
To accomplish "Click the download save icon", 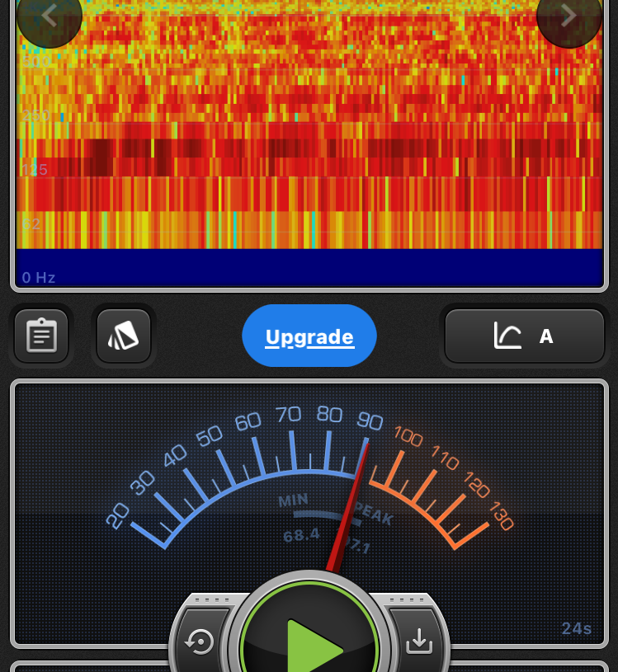I will [419, 641].
